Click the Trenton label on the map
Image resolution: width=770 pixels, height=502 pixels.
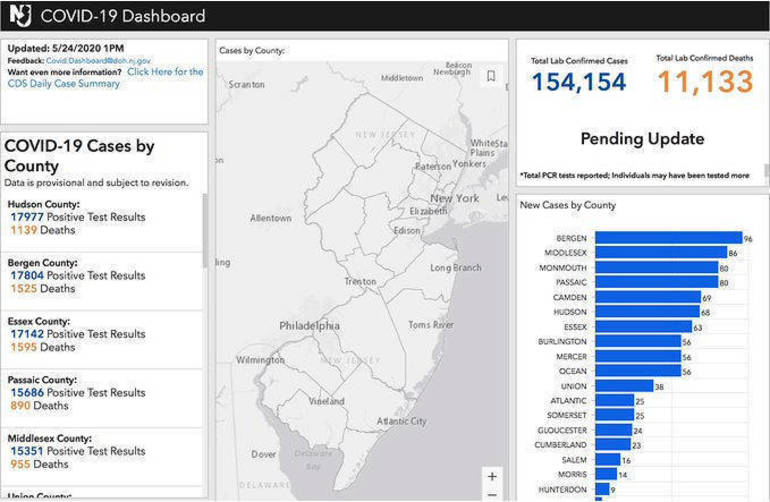[360, 282]
